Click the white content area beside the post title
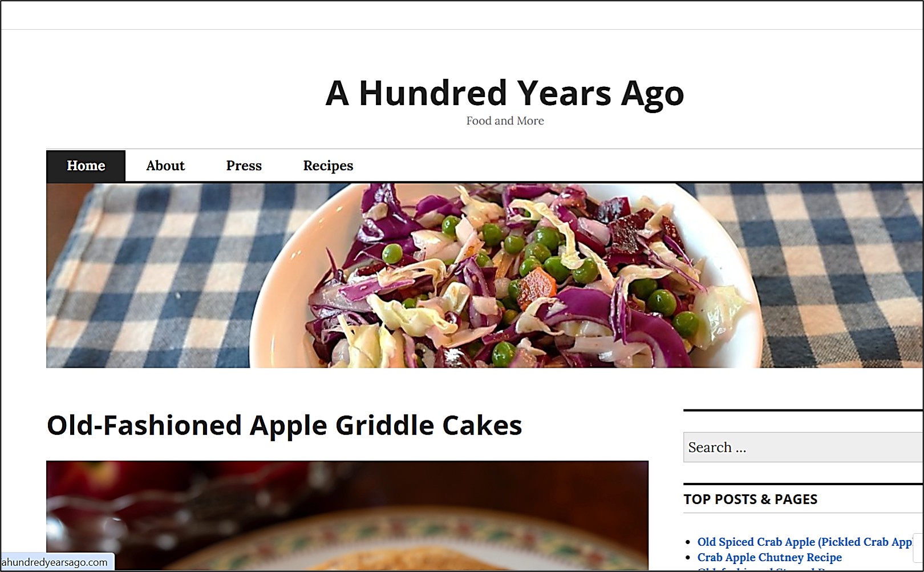 599,425
